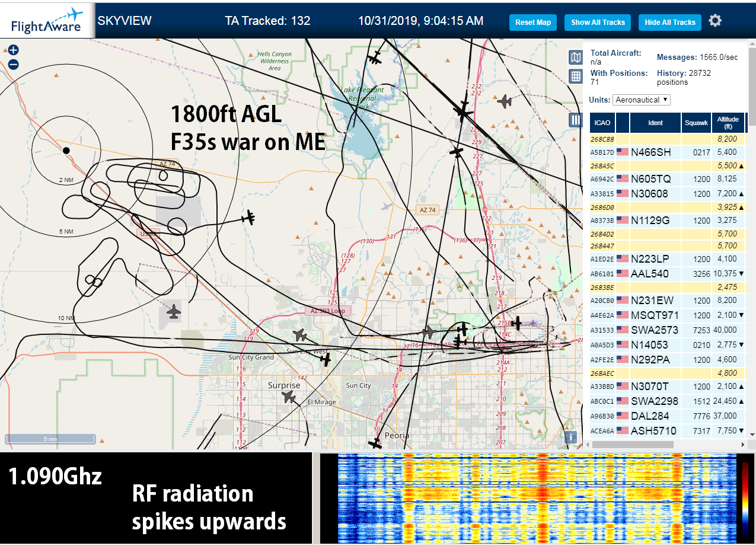Zoom in with the plus map button
This screenshot has width=756, height=546.
[x=14, y=50]
